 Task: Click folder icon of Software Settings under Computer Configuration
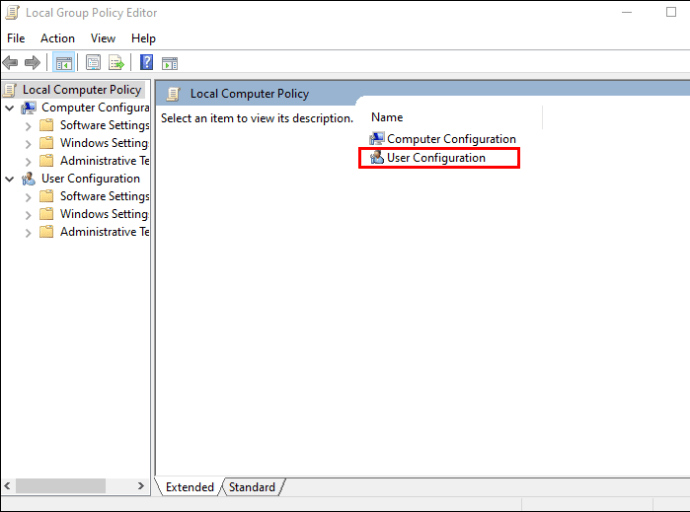pyautogui.click(x=47, y=125)
